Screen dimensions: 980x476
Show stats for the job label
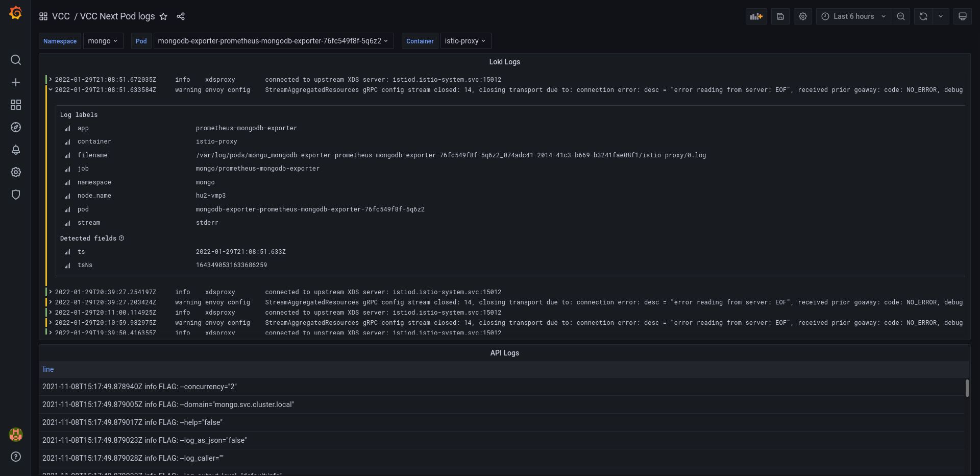click(67, 169)
